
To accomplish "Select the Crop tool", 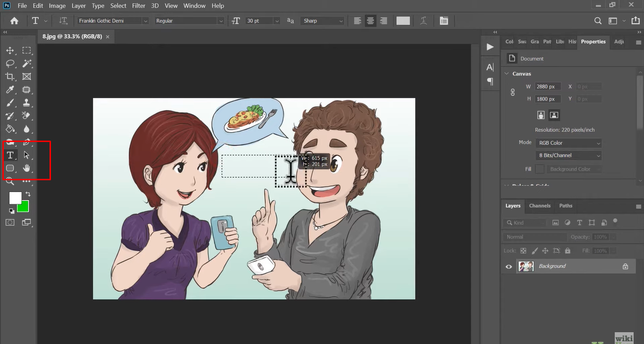I will 10,76.
